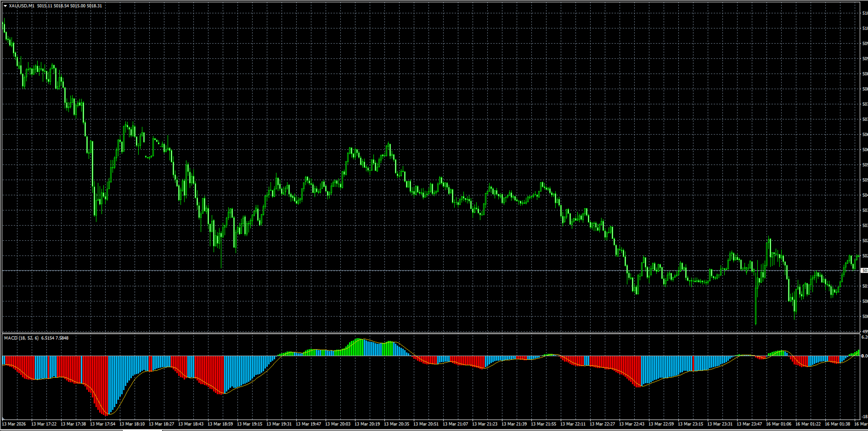This screenshot has height=431, width=868.
Task: Click the 13 Mar 20:19 time label
Action: click(367, 424)
